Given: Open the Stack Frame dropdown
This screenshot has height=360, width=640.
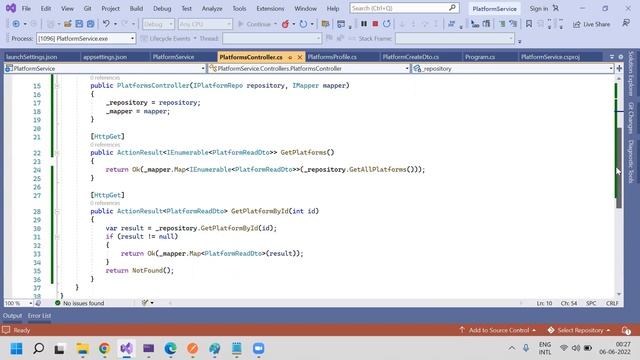Looking at the screenshot, I should [455, 38].
